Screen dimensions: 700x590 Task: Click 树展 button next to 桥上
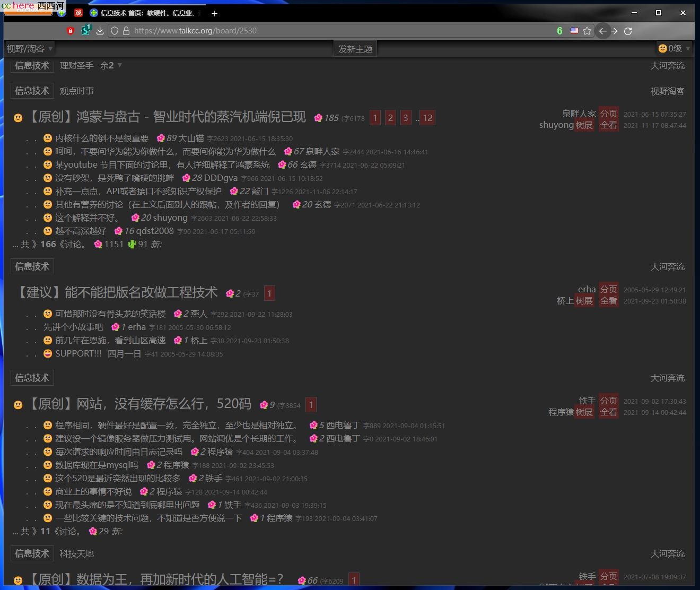pyautogui.click(x=584, y=301)
